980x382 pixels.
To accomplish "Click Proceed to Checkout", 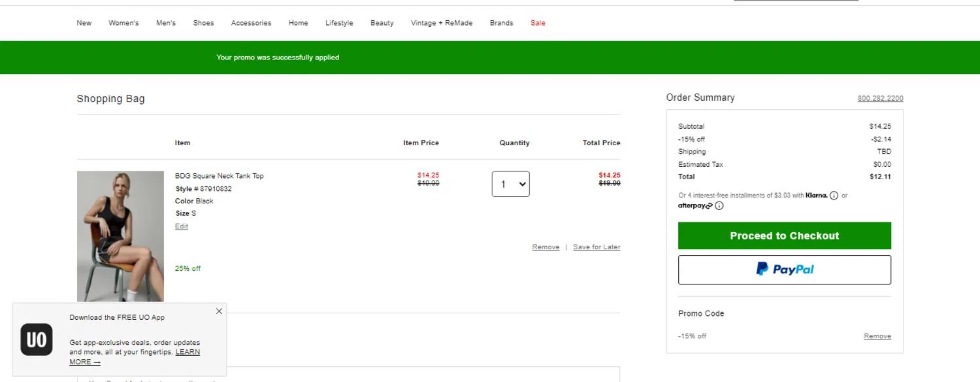I will (784, 236).
